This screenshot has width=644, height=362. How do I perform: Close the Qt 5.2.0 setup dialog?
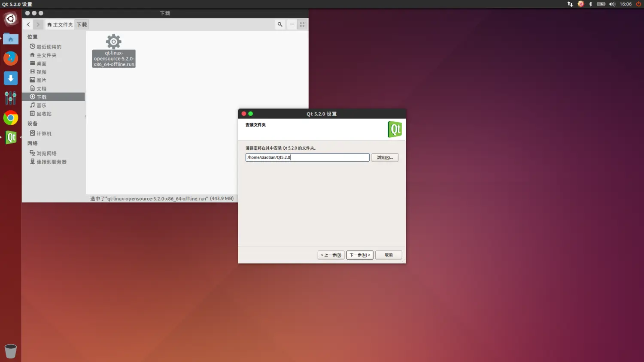pyautogui.click(x=244, y=114)
